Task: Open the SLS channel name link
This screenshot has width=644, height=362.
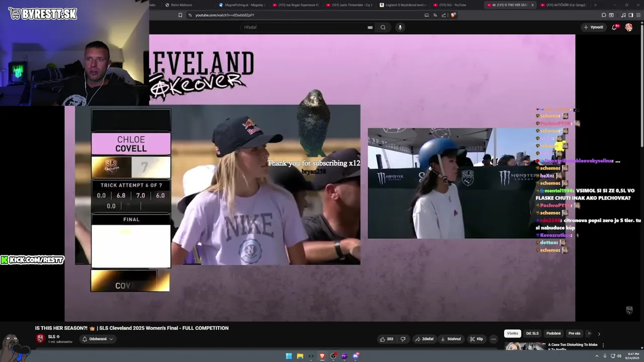Action: click(x=51, y=336)
